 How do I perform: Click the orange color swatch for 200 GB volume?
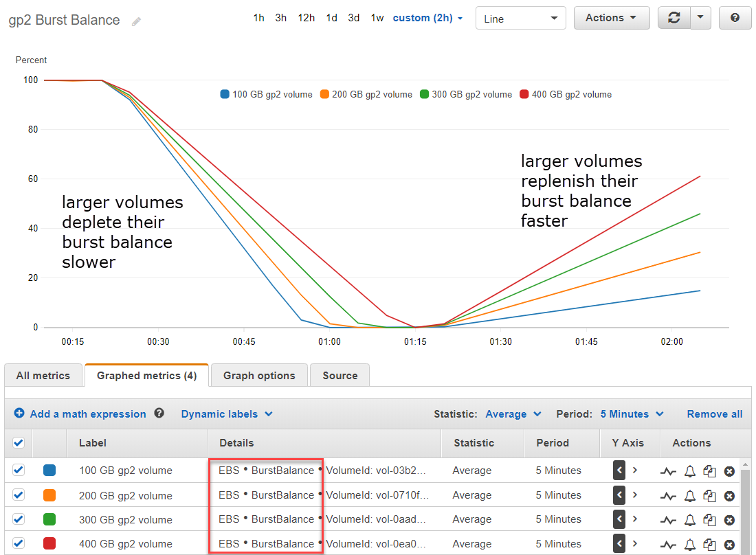[49, 495]
